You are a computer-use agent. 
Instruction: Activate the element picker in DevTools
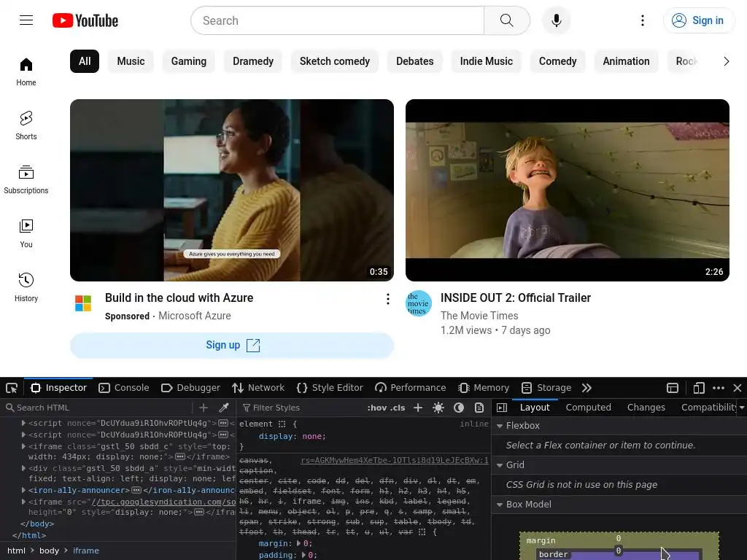tap(12, 388)
